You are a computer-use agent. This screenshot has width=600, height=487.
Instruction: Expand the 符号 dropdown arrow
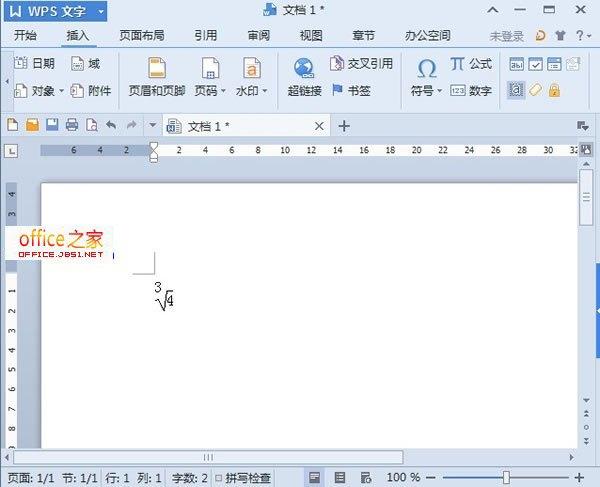440,91
